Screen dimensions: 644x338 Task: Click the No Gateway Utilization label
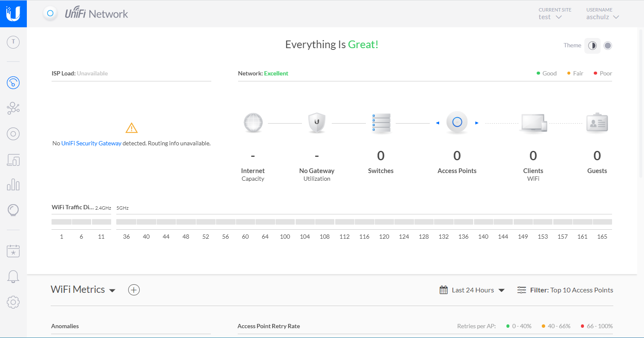coord(316,174)
